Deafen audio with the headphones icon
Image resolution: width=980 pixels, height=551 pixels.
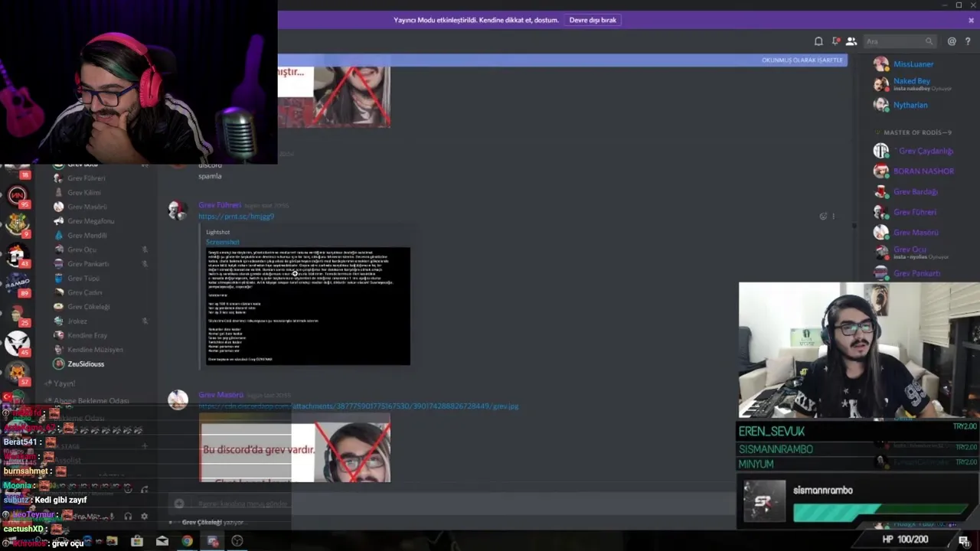(x=128, y=517)
